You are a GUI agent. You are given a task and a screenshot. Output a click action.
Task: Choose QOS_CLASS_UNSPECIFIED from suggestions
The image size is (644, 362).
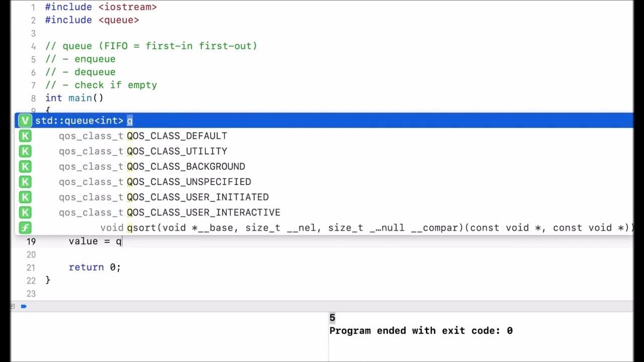click(324, 182)
